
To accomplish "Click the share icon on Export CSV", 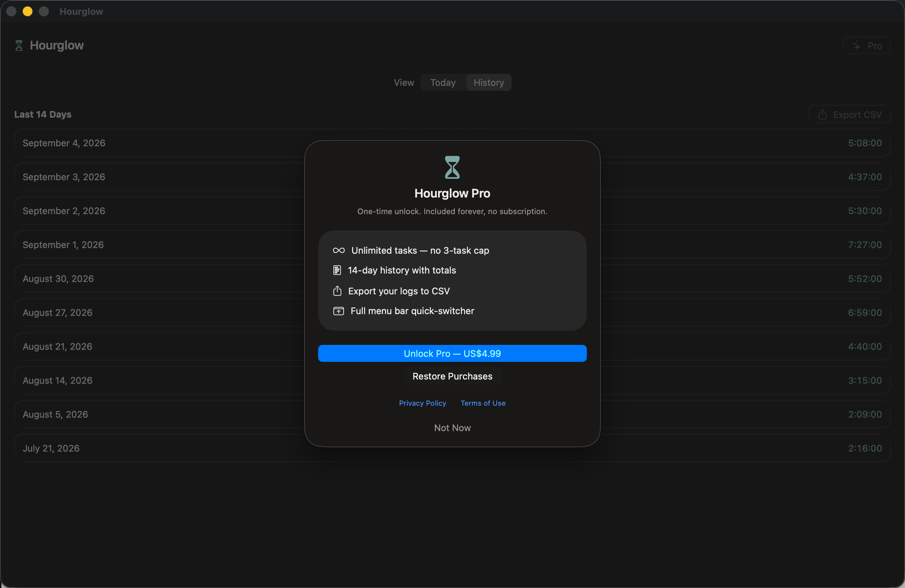I will [x=822, y=114].
